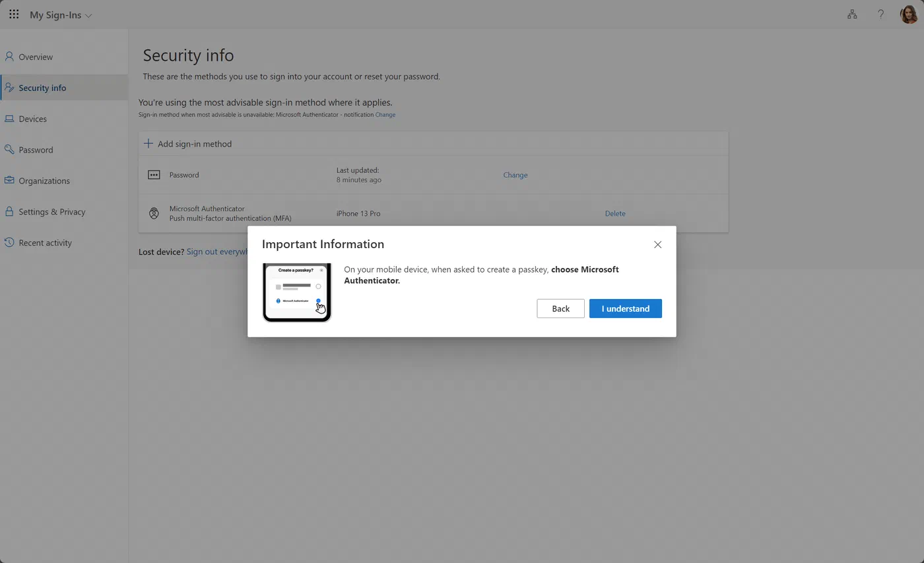Open the Help question mark icon
Viewport: 924px width, 563px height.
(880, 14)
